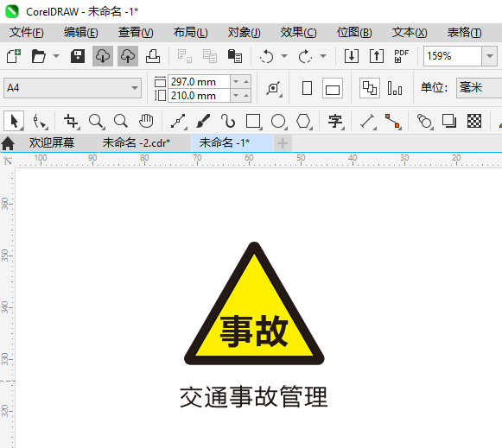Select the Rectangle tool
The height and width of the screenshot is (448, 502).
click(x=253, y=122)
